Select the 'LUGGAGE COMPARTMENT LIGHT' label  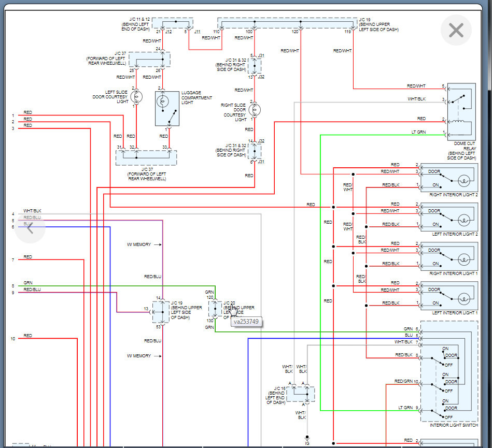(196, 97)
